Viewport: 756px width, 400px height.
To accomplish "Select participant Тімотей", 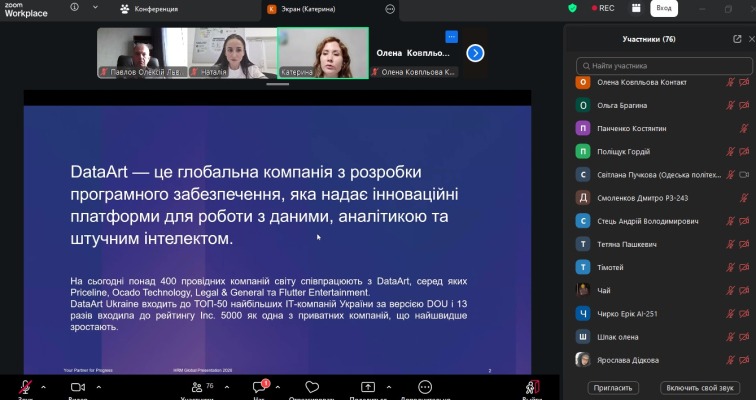I will click(661, 267).
